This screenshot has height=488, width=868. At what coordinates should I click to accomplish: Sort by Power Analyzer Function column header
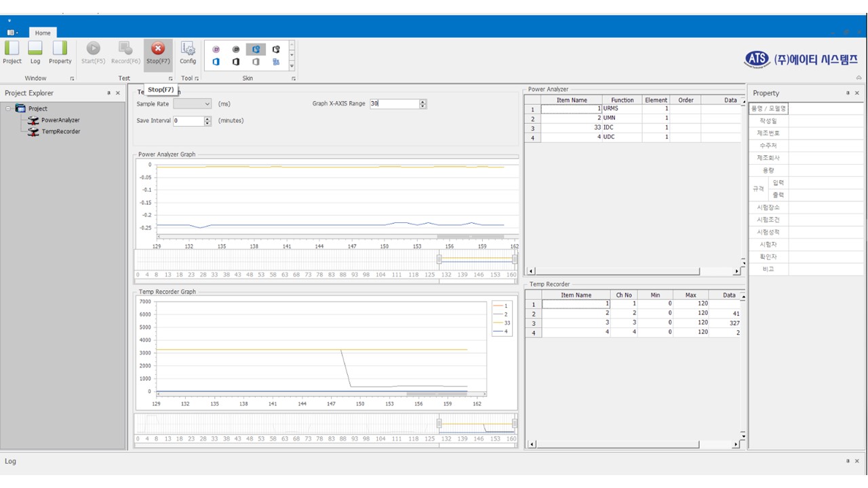tap(622, 100)
